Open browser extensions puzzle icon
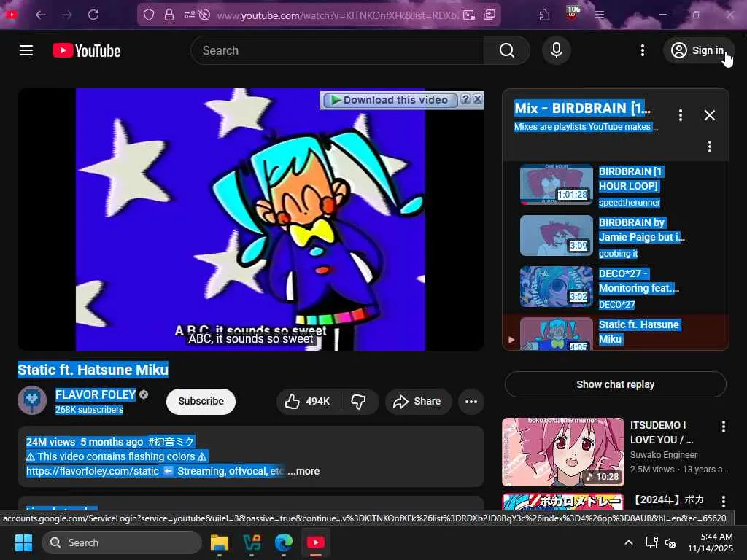 click(544, 15)
